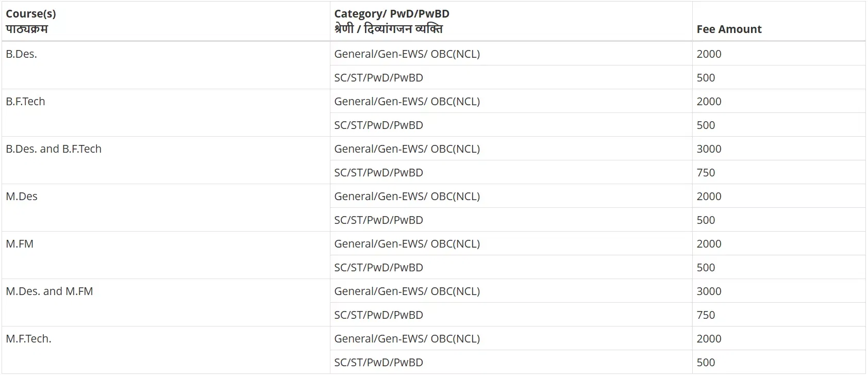The height and width of the screenshot is (375, 868).
Task: Select the B.F.Tech course cell
Action: coord(26,102)
